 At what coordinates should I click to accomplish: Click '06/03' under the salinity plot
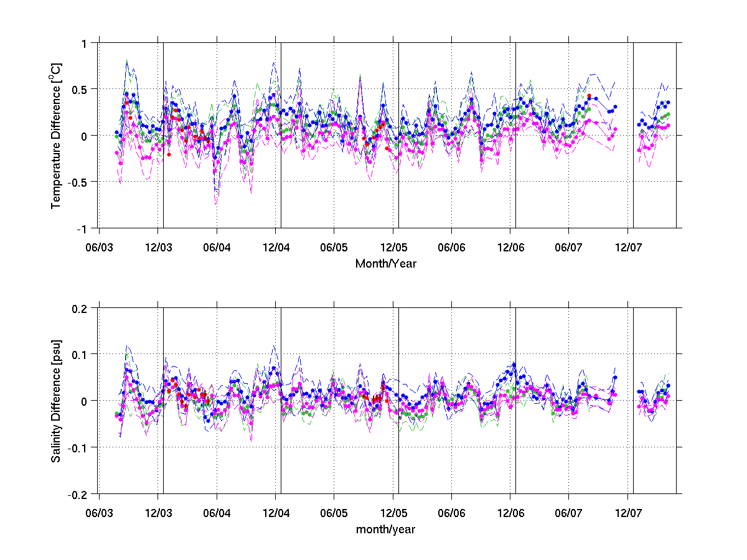point(100,513)
